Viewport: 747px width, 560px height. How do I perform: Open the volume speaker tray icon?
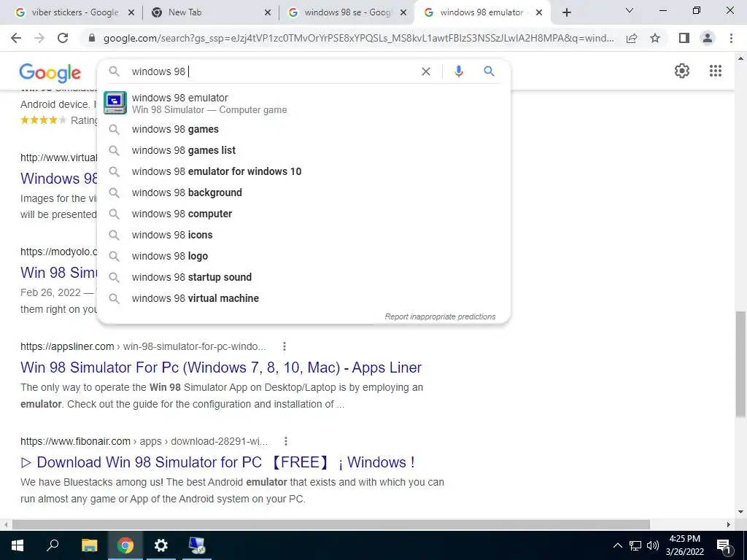point(653,545)
